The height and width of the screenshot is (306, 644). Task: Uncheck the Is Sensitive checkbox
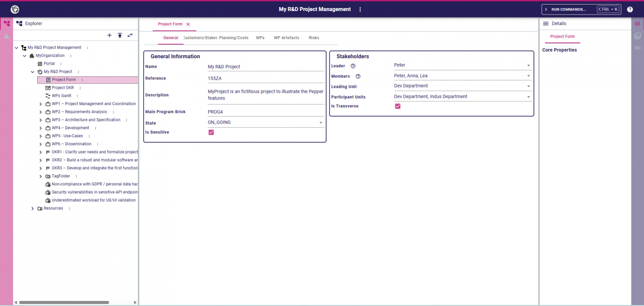211,132
